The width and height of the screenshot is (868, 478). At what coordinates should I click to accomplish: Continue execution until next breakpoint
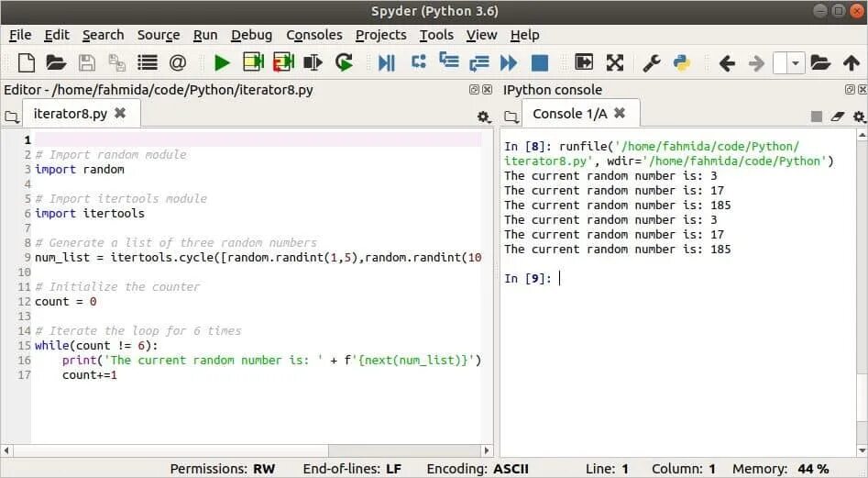[509, 62]
